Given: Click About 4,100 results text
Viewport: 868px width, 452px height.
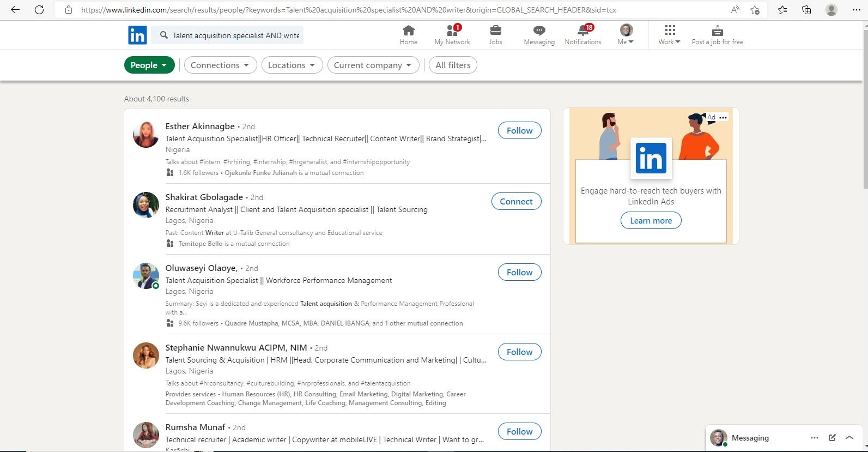Looking at the screenshot, I should pos(156,99).
